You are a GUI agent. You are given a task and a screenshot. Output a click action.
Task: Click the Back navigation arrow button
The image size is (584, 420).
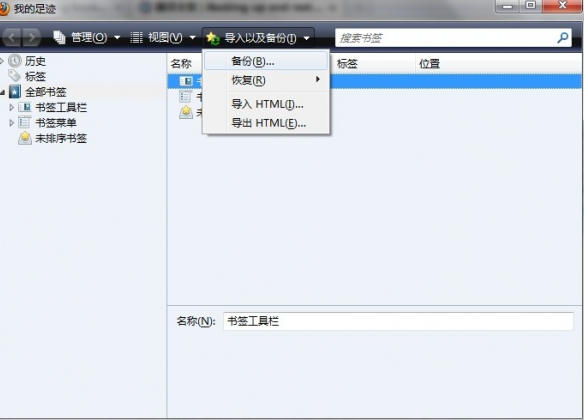click(x=12, y=37)
